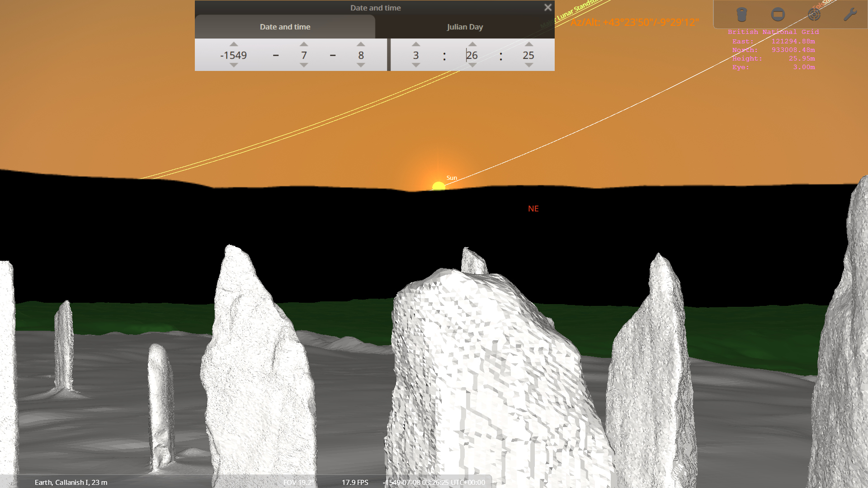Click inside the minutes input field
The height and width of the screenshot is (488, 868).
472,55
